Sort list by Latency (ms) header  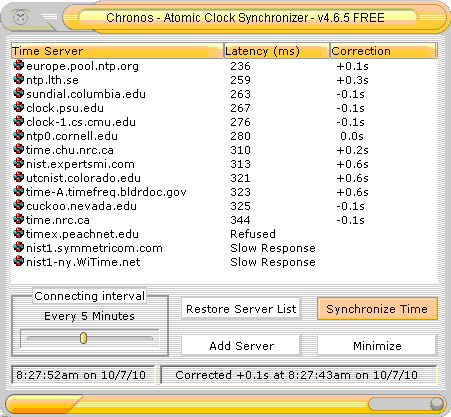[277, 51]
